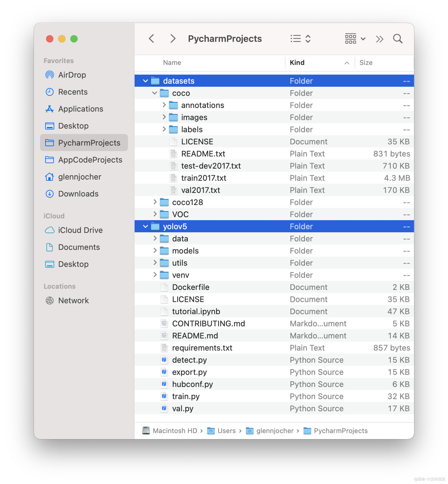Select the 35 KB LICENSE under coco
Image resolution: width=448 pixels, height=484 pixels.
pos(274,142)
